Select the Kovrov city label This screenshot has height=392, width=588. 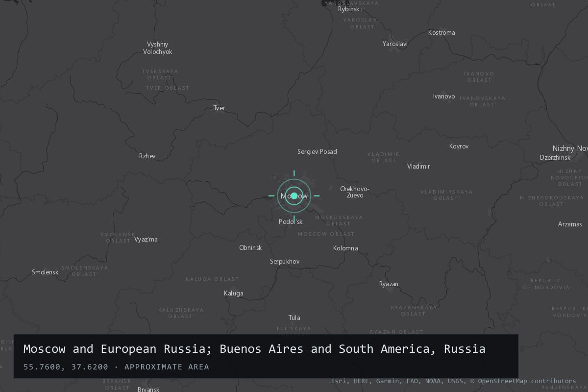[459, 147]
